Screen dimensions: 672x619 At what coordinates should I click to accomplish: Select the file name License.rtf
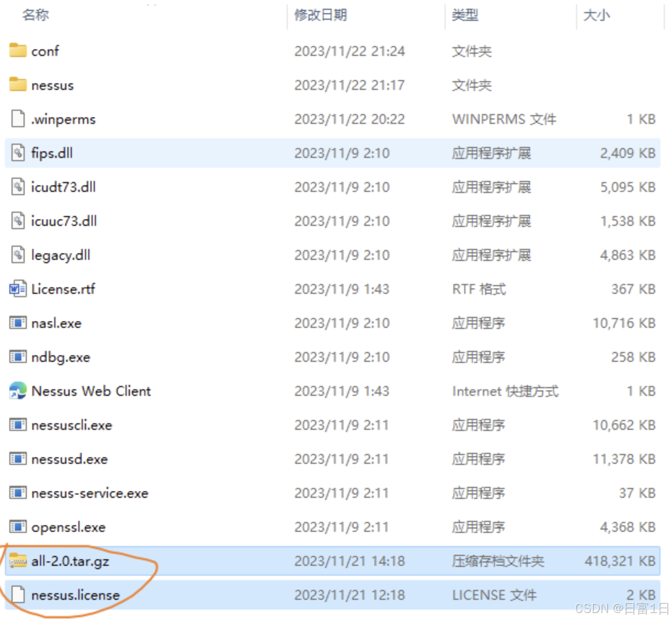pos(64,289)
